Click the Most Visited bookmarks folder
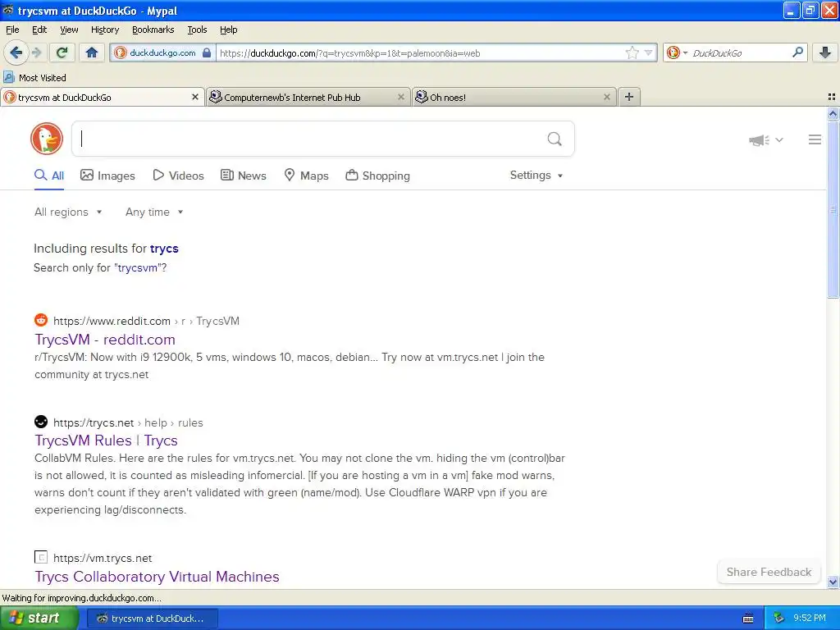Image resolution: width=840 pixels, height=630 pixels. pos(34,78)
